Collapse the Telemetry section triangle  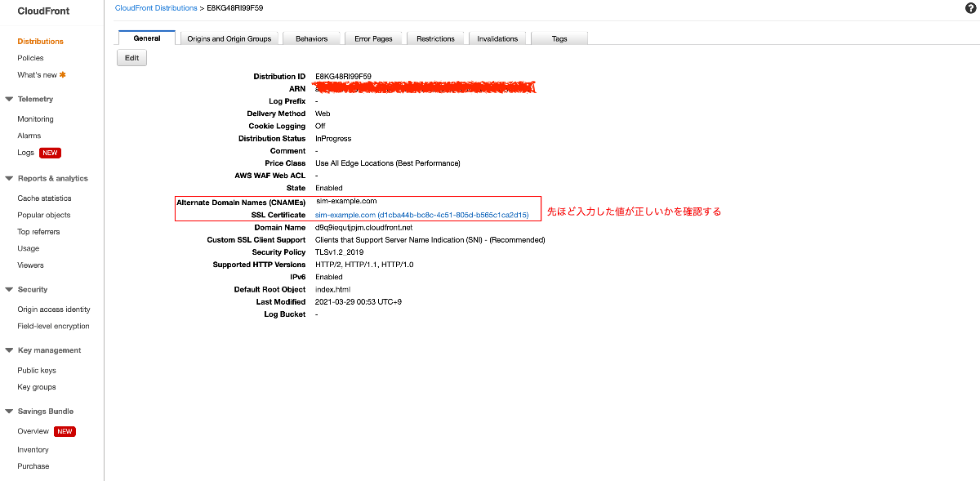pyautogui.click(x=9, y=99)
